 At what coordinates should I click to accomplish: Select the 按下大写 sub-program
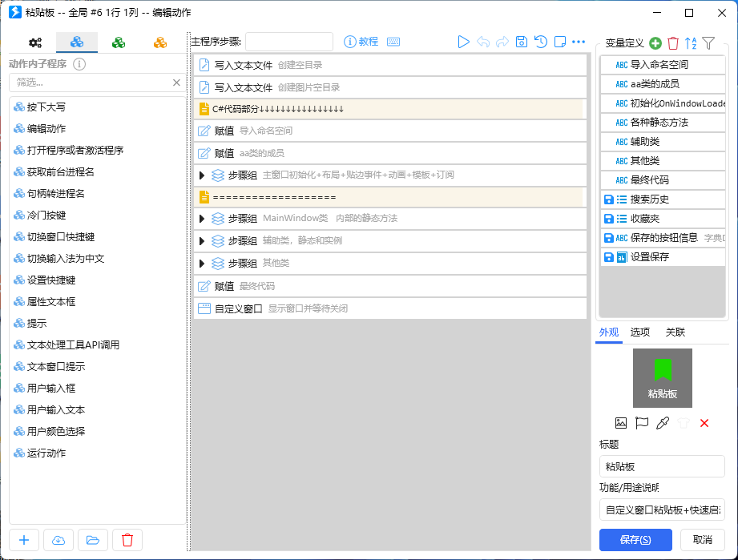tap(97, 107)
